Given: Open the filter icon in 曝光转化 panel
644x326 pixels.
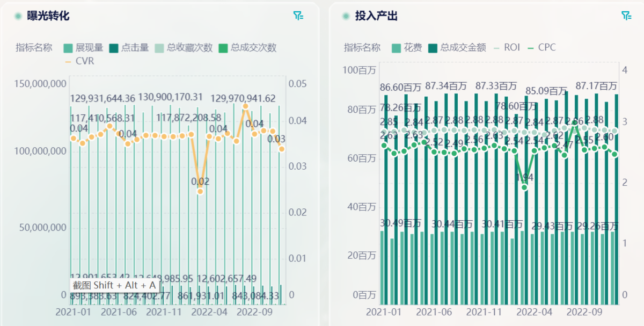Looking at the screenshot, I should point(298,16).
